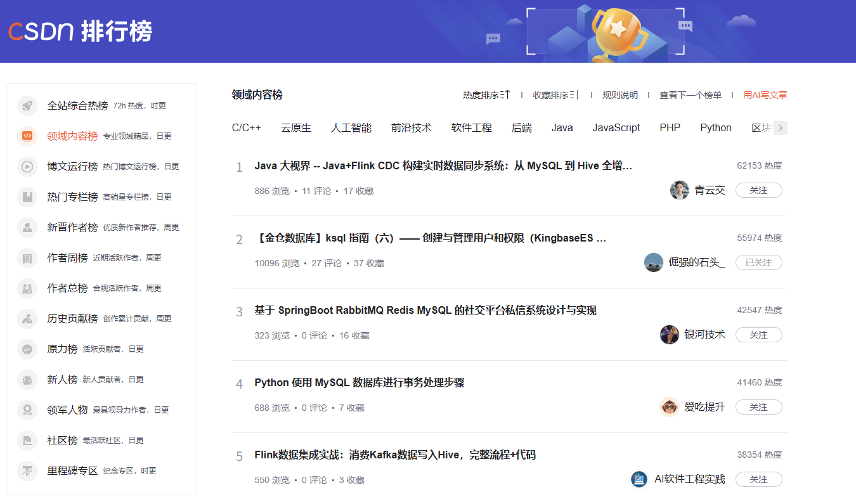Unfollow 倔强的石头_ via 已关注 button
This screenshot has height=504, width=856.
(x=759, y=262)
